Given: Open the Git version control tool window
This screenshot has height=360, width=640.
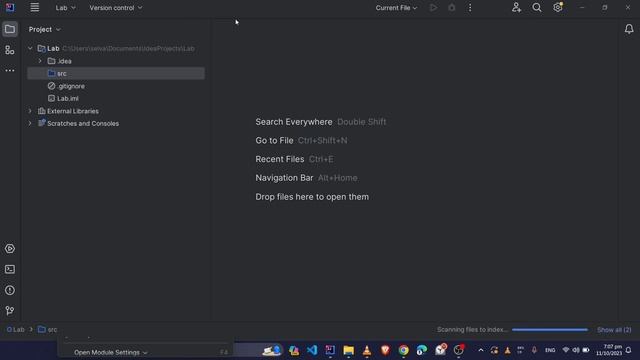Looking at the screenshot, I should (x=10, y=311).
